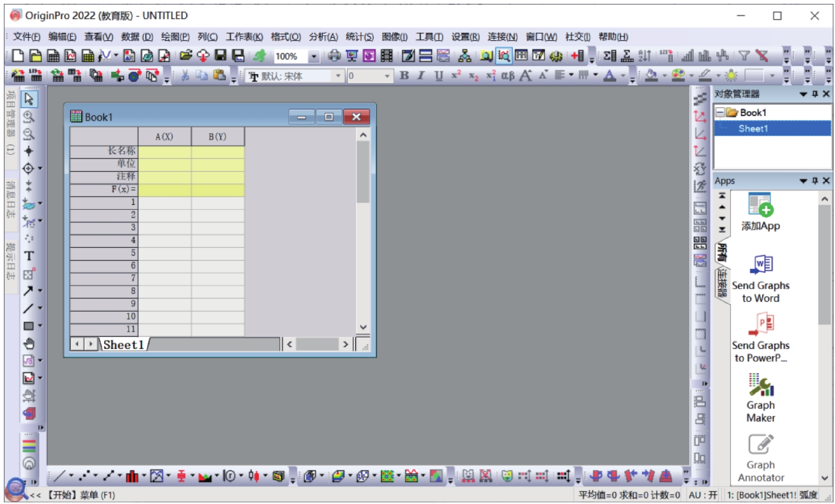
Task: Launch Send Graphs to PowerPoint app
Action: 760,337
